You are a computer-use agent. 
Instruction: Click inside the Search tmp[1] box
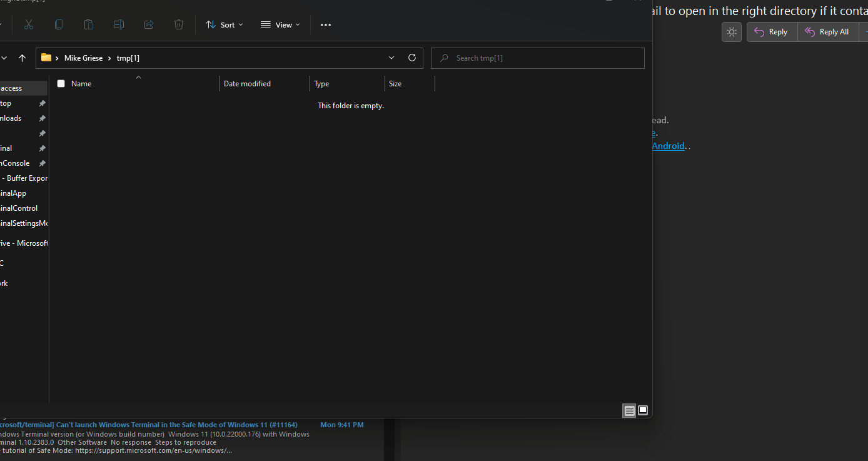click(x=537, y=58)
